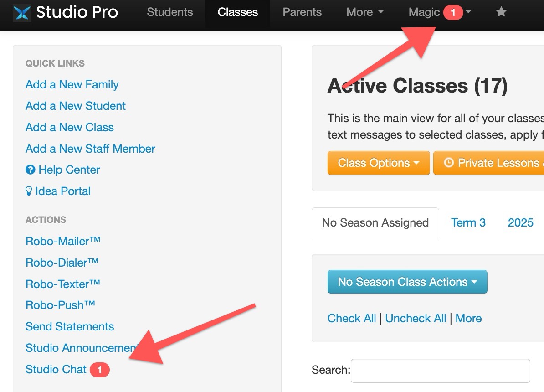Open No Season Class Actions dropdown

(407, 282)
